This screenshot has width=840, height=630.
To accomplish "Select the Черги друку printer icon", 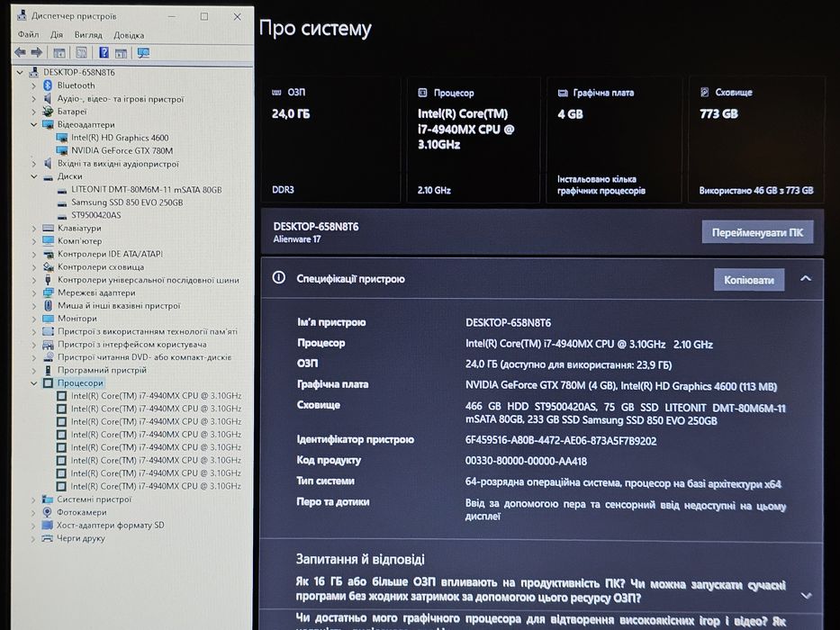I will pos(48,538).
